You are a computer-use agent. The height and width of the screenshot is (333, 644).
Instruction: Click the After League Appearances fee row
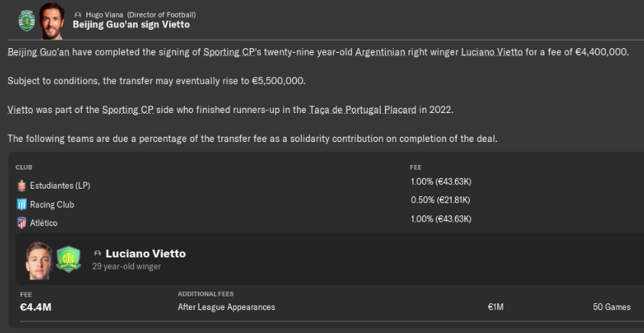(226, 307)
